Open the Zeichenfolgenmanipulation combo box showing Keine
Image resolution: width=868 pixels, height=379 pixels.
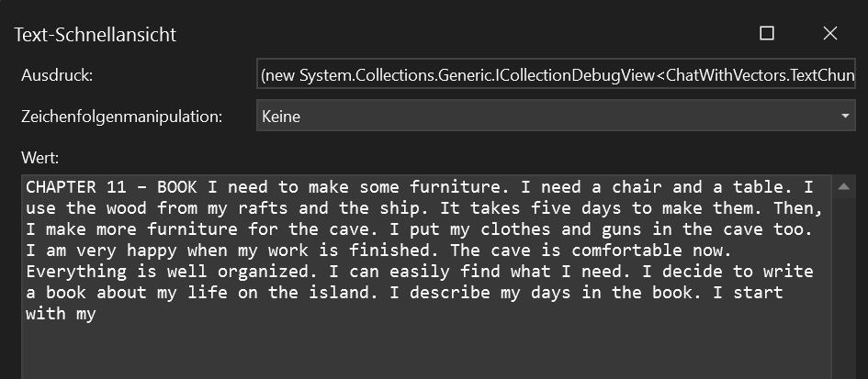(x=556, y=116)
